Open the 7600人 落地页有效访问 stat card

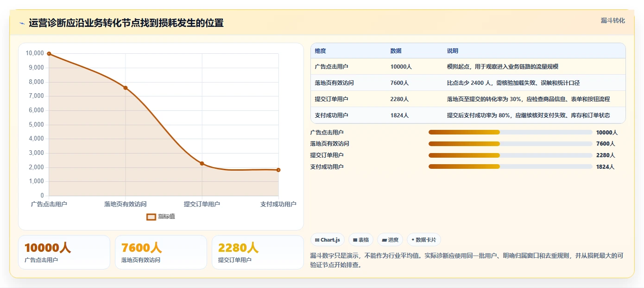161,252
